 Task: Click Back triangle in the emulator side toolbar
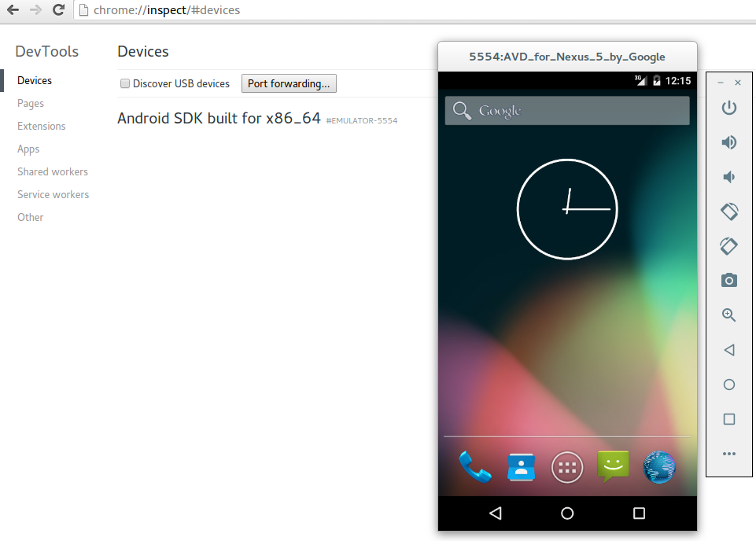[x=729, y=350]
